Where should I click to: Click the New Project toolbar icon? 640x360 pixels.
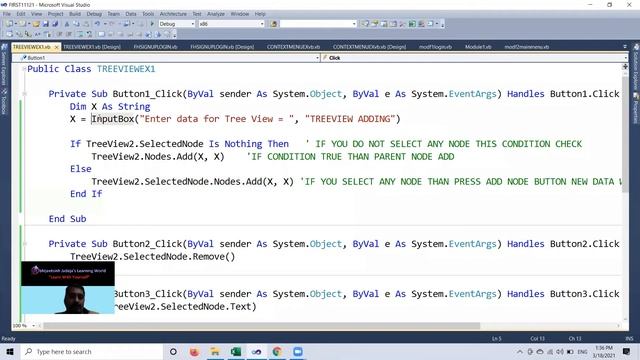(9, 24)
